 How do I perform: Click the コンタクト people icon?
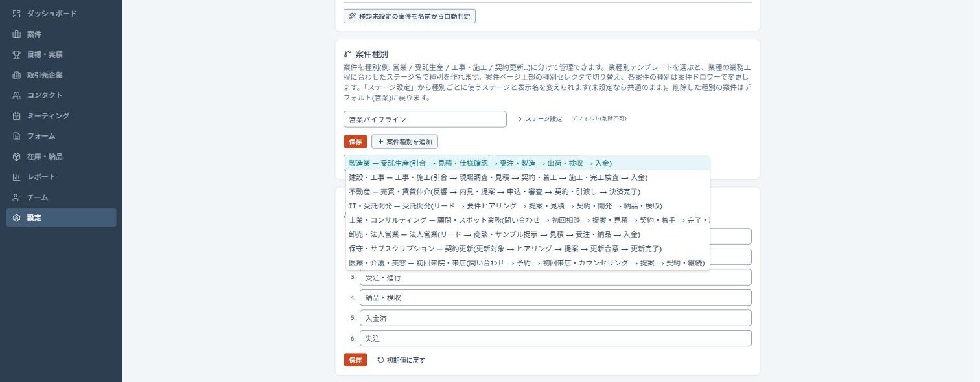pos(17,95)
